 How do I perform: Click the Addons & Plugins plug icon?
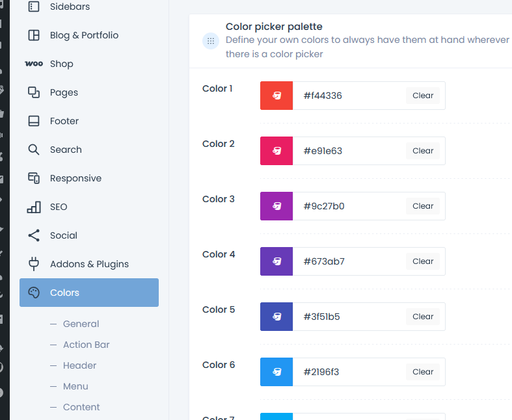(x=34, y=264)
